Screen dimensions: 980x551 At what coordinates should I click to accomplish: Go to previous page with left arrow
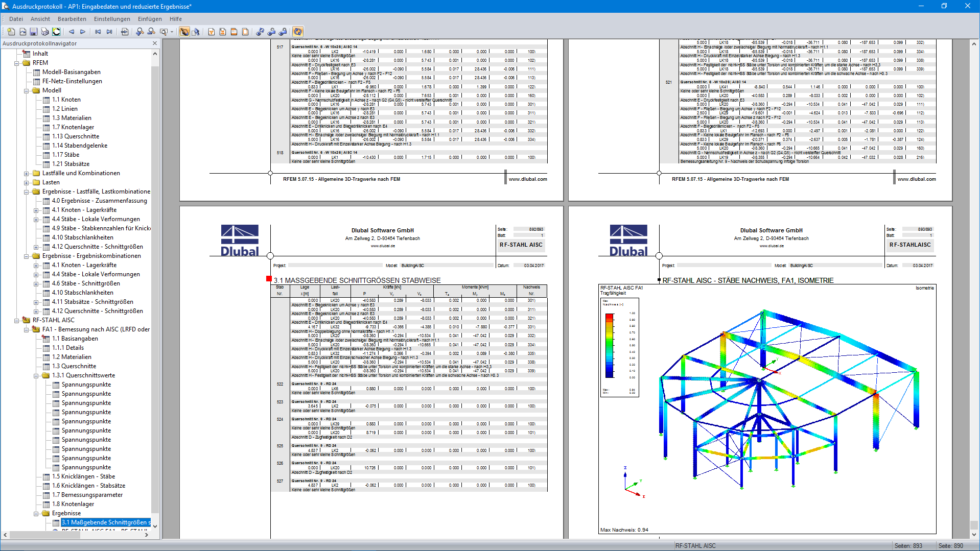pos(72,32)
